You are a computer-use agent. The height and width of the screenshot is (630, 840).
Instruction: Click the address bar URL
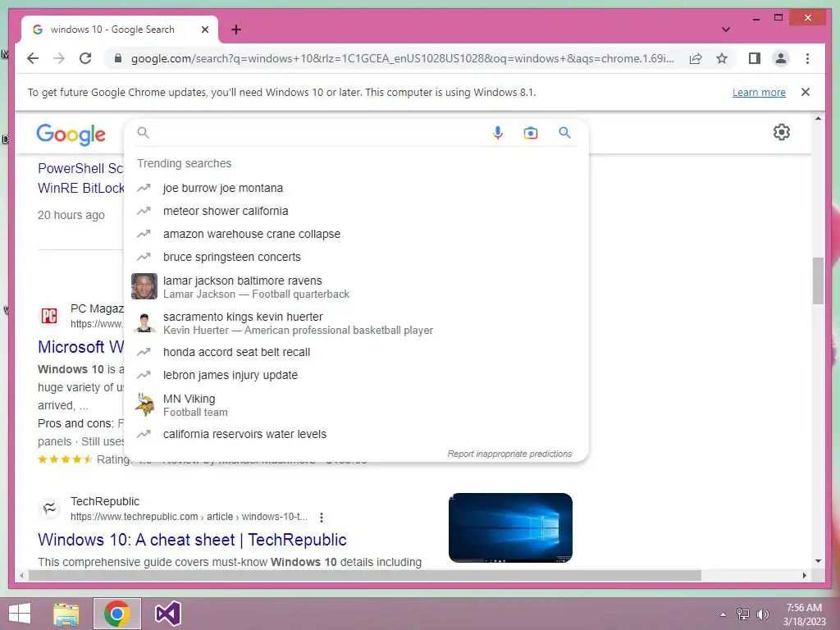pos(402,58)
